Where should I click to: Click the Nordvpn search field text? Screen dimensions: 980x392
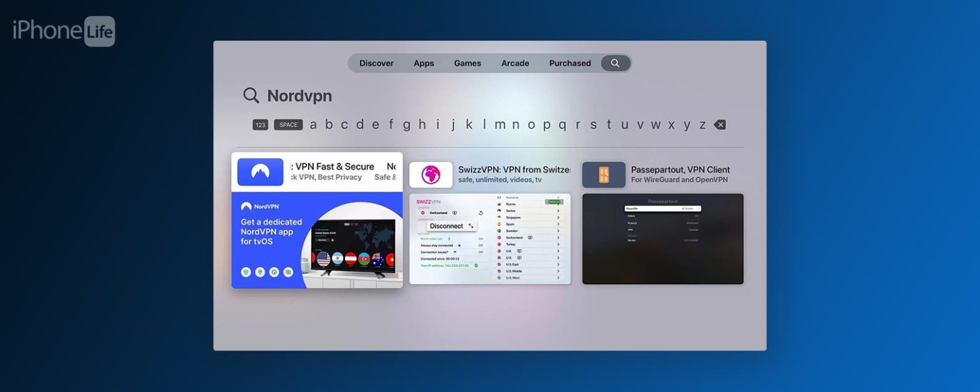coord(299,96)
